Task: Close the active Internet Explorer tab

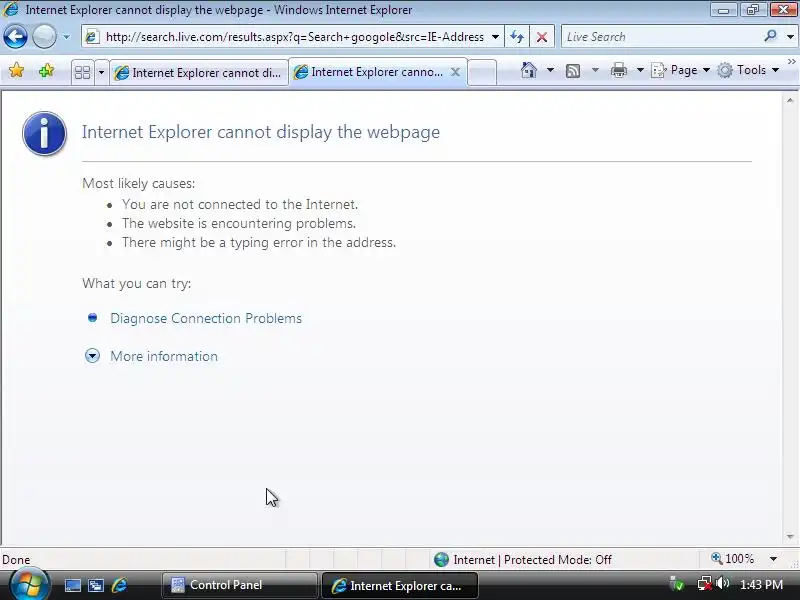Action: pyautogui.click(x=456, y=72)
